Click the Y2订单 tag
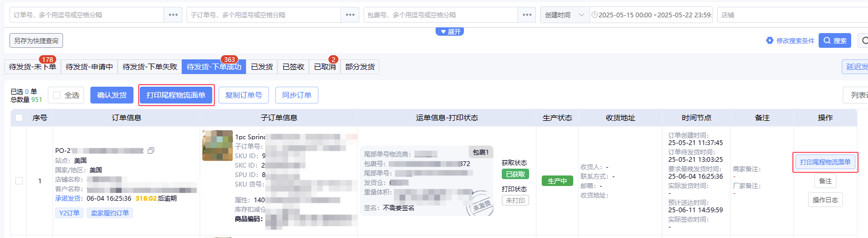Viewport: 868px width, 238px height. pos(69,213)
